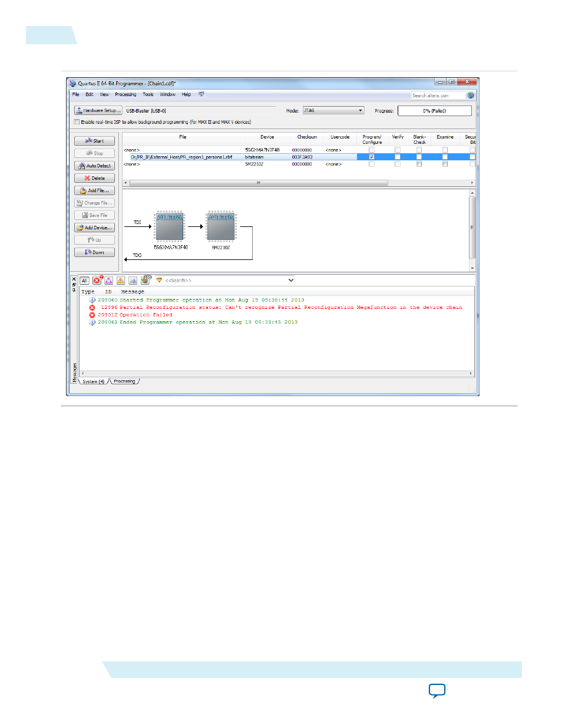Image resolution: width=562 pixels, height=728 pixels.
Task: Check Blank-Check for 5M2210Z row
Action: [419, 164]
